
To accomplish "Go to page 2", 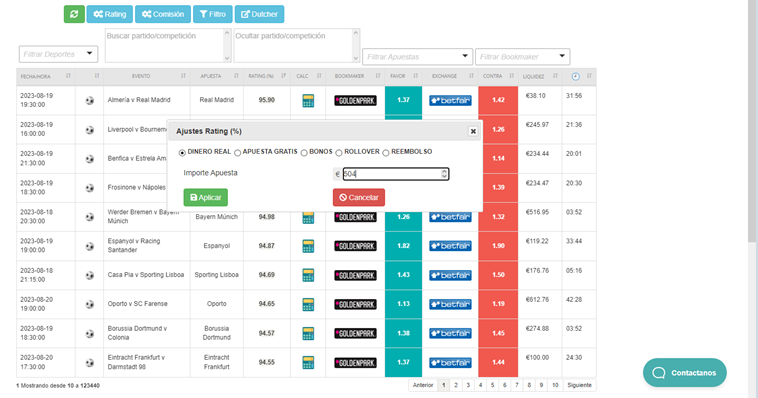I will pyautogui.click(x=456, y=385).
